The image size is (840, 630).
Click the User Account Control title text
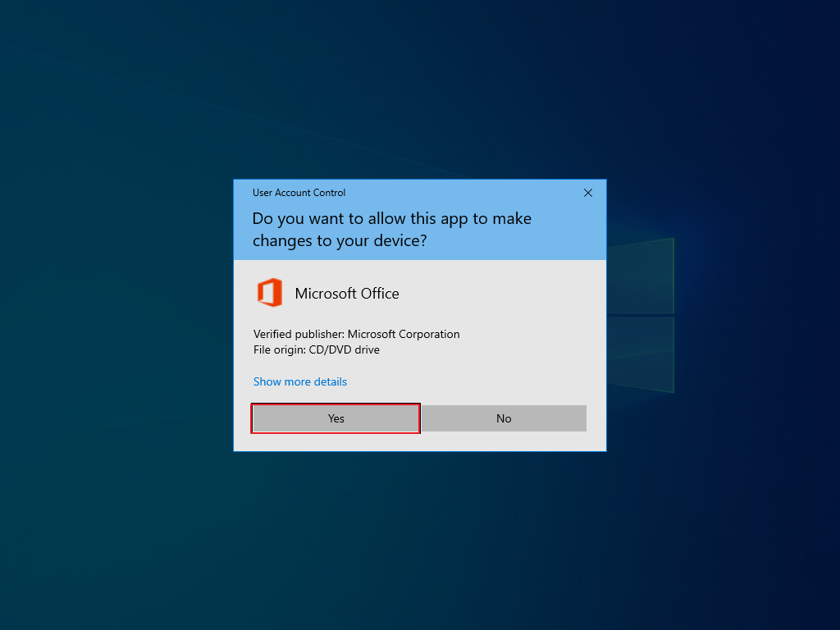point(299,193)
